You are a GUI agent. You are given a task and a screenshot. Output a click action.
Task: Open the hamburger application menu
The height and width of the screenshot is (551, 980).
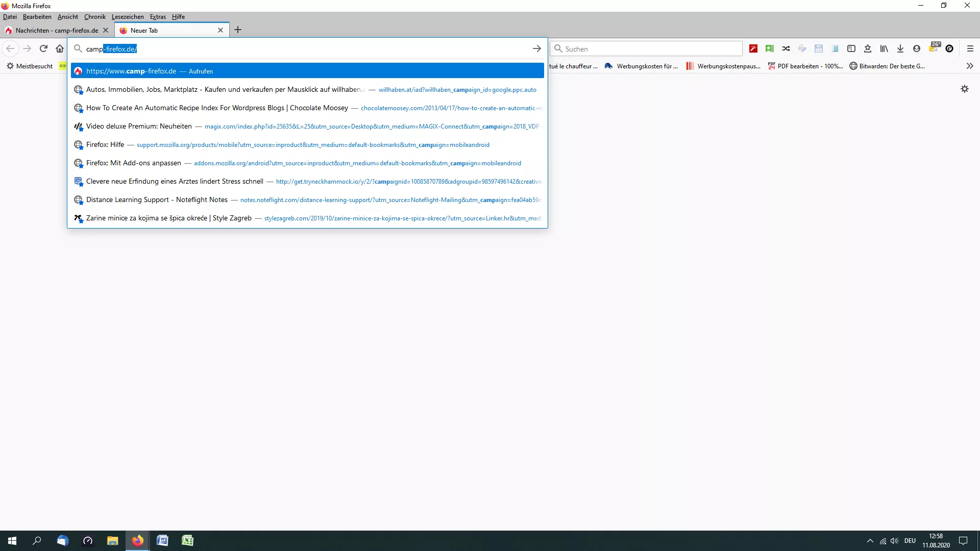pos(970,48)
